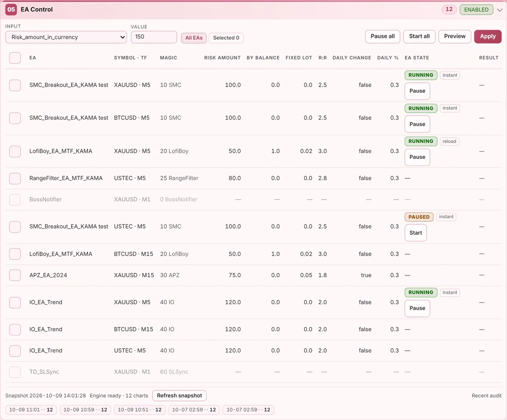The width and height of the screenshot is (507, 420).
Task: Check the LofiBoy BTCUSD M15 row checkbox
Action: [x=15, y=254]
